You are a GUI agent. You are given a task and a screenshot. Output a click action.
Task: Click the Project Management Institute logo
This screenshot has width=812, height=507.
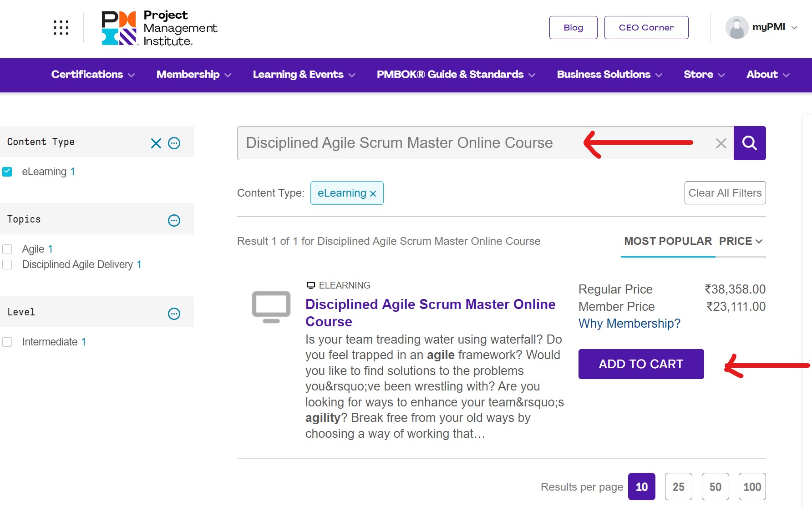[x=159, y=28]
